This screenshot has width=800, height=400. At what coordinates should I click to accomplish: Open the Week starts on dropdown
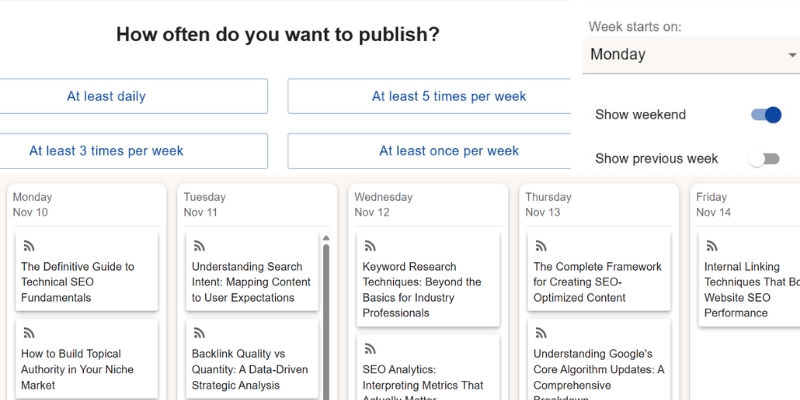click(x=690, y=55)
